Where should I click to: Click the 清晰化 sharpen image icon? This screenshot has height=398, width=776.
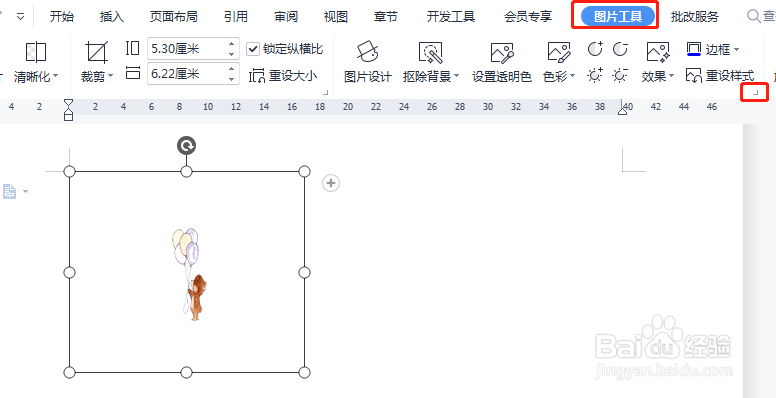coord(36,52)
